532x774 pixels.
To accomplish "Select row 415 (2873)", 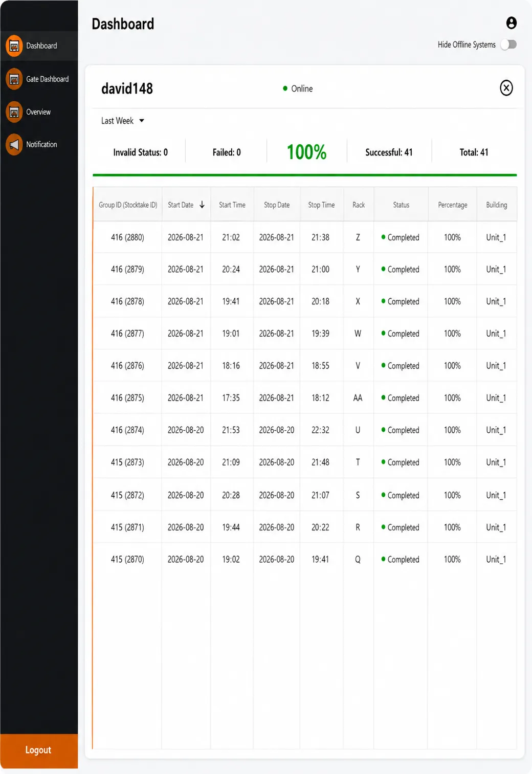I will [x=305, y=462].
